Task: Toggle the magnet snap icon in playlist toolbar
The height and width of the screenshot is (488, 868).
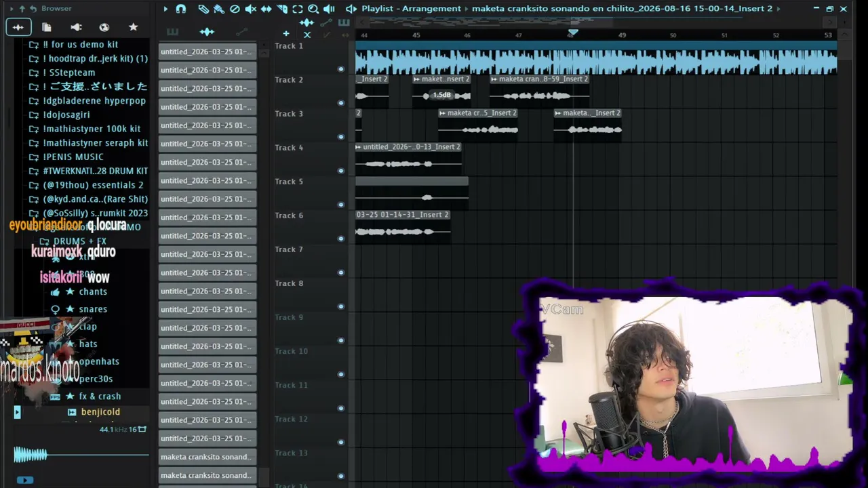Action: 181,9
